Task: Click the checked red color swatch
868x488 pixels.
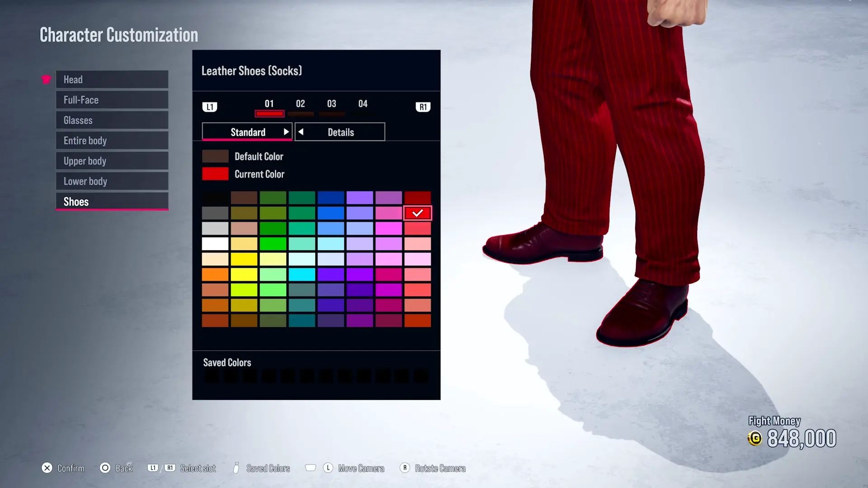Action: pyautogui.click(x=417, y=213)
